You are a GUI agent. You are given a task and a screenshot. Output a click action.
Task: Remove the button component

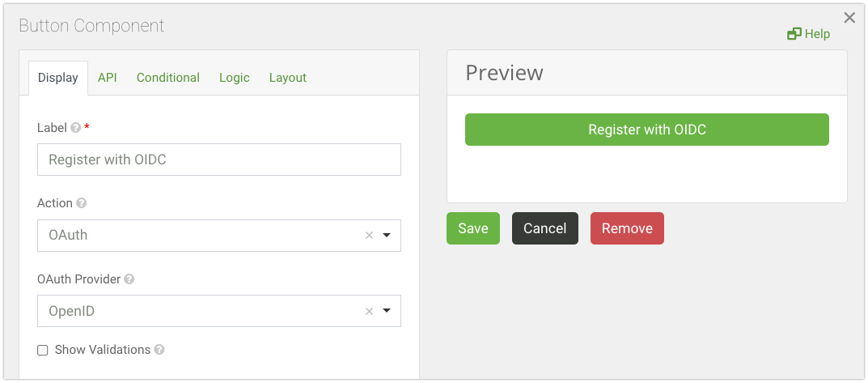coord(627,228)
